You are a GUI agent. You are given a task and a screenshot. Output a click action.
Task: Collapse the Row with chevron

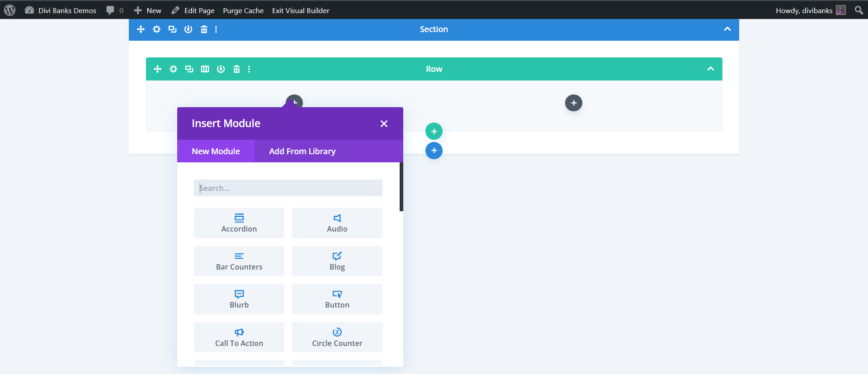pos(711,69)
